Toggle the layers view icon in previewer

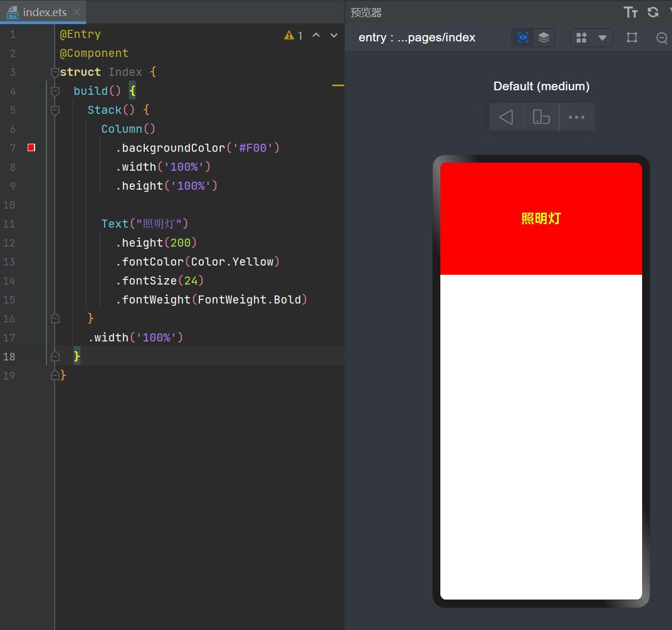pos(543,38)
